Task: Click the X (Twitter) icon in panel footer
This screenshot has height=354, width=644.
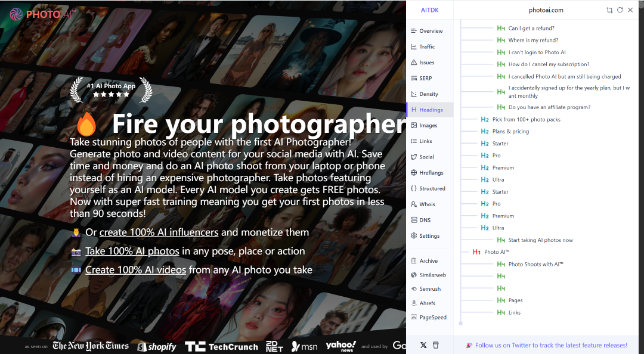Action: 423,345
